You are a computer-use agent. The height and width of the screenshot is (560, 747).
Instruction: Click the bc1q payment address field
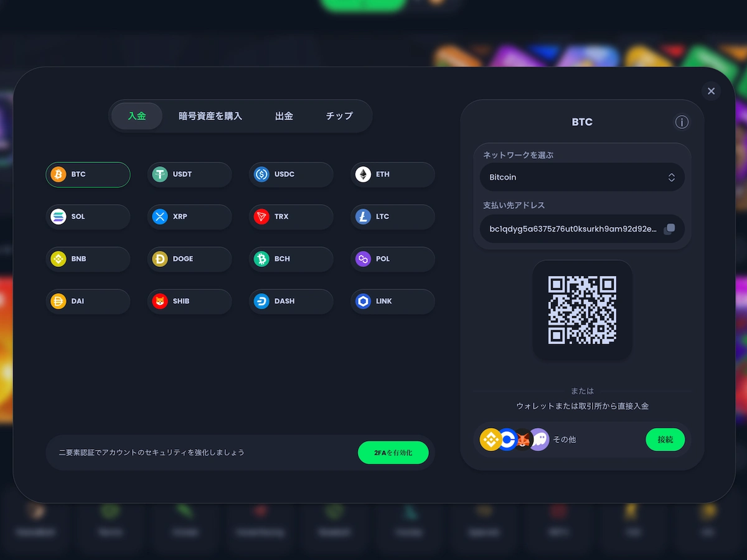click(x=582, y=229)
